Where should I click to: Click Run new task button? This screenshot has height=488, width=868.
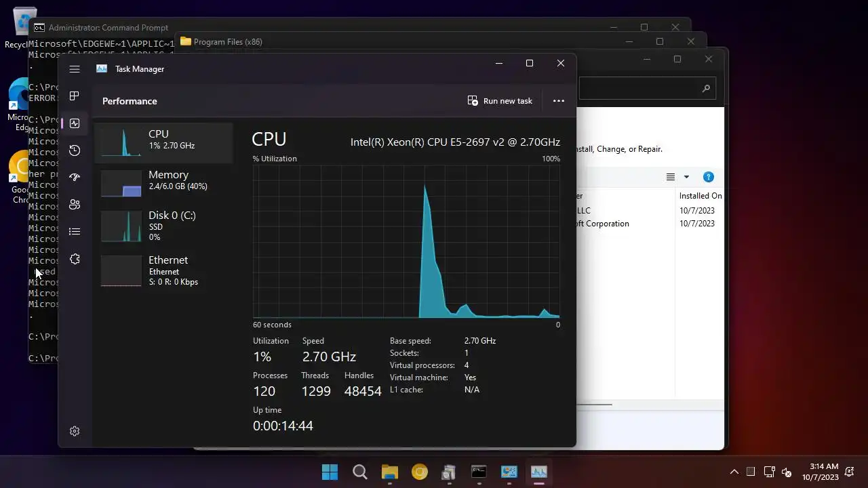pos(500,101)
